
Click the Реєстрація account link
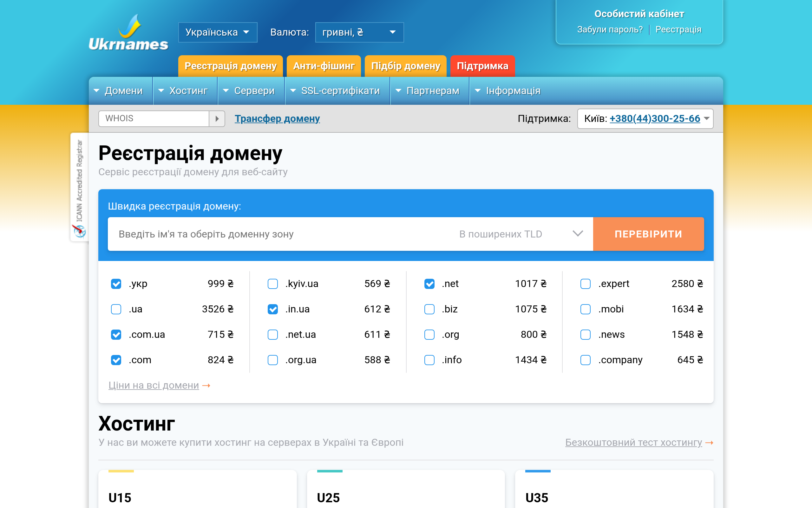678,30
